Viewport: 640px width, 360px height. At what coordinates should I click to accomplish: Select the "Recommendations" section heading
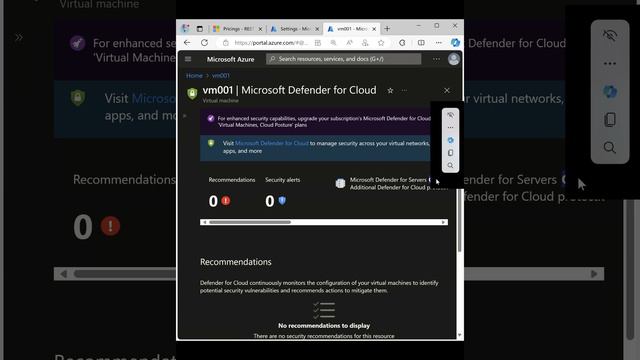tap(236, 262)
